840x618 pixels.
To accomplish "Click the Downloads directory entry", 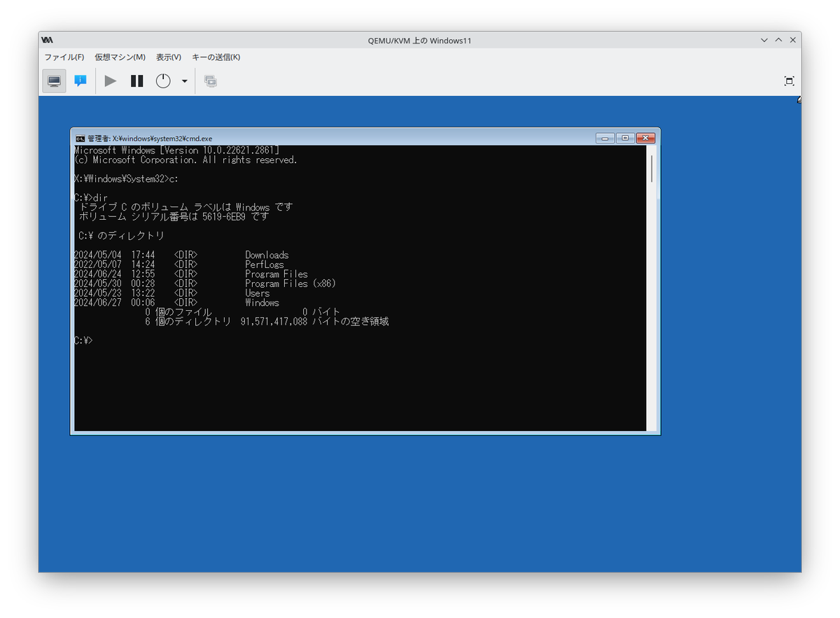I will [267, 255].
